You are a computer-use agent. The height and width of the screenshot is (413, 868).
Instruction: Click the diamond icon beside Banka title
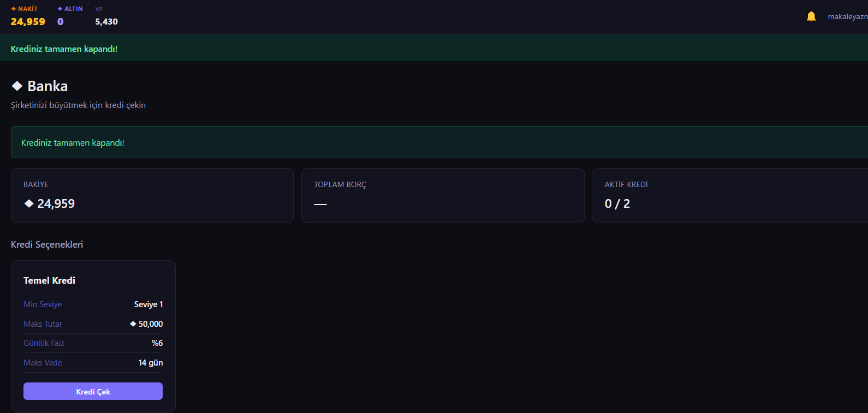tap(17, 86)
